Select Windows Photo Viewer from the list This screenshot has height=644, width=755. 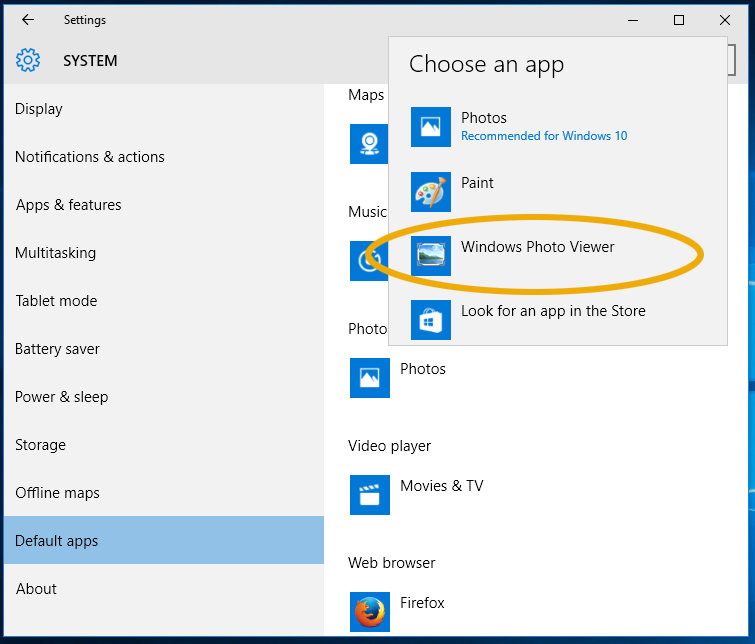click(558, 256)
